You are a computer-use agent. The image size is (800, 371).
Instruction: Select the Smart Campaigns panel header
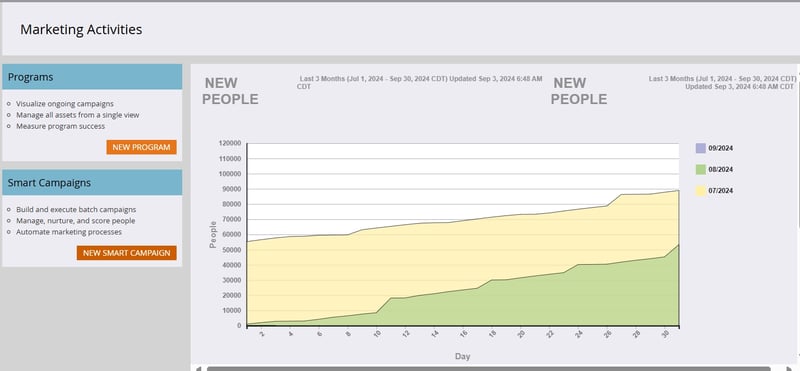[x=92, y=183]
